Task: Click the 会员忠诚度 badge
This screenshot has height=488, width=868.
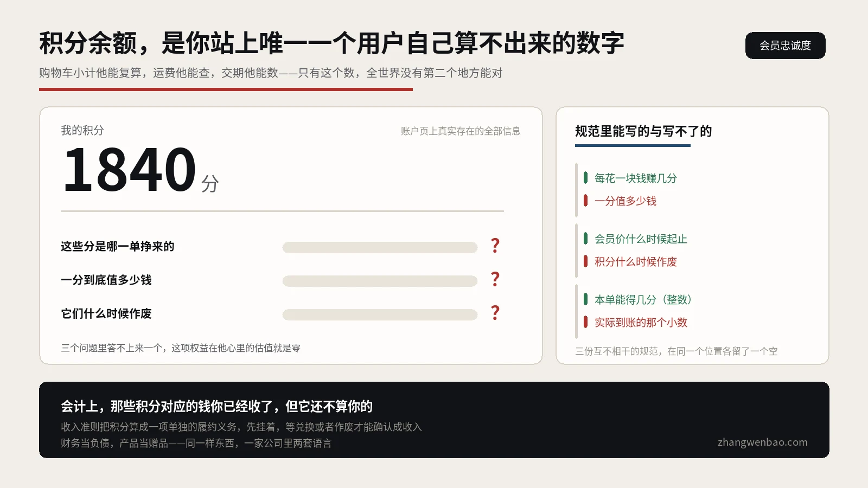Action: pyautogui.click(x=785, y=46)
